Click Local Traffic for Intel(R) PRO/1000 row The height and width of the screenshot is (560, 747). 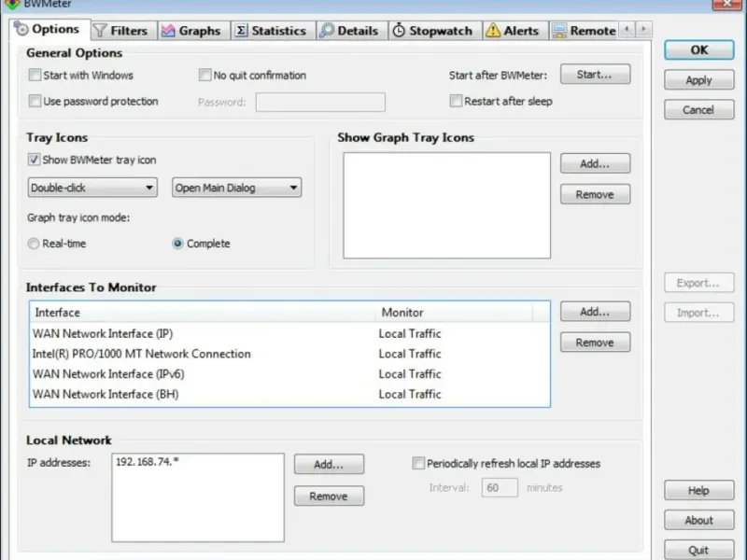coord(410,354)
